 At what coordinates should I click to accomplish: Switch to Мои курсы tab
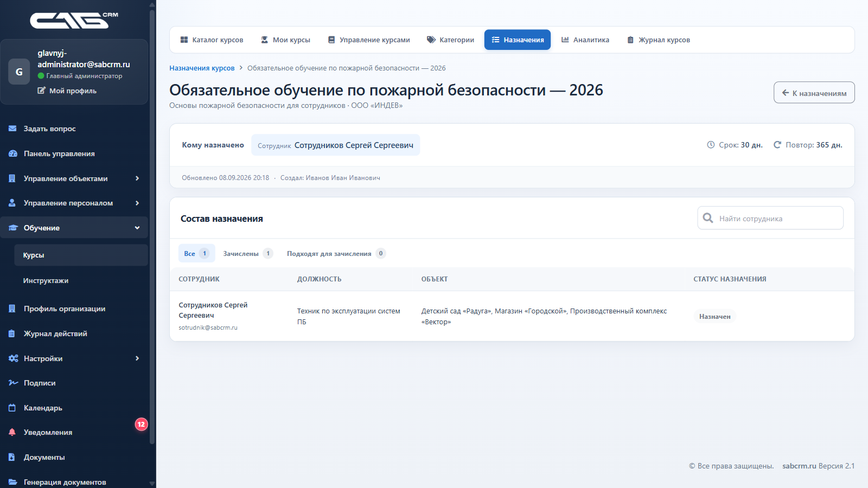285,40
